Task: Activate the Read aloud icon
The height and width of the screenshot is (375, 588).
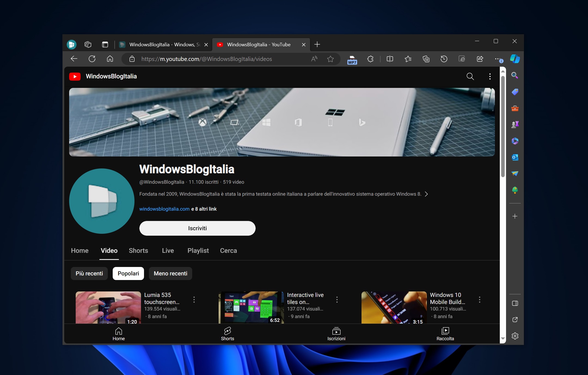Action: point(314,59)
